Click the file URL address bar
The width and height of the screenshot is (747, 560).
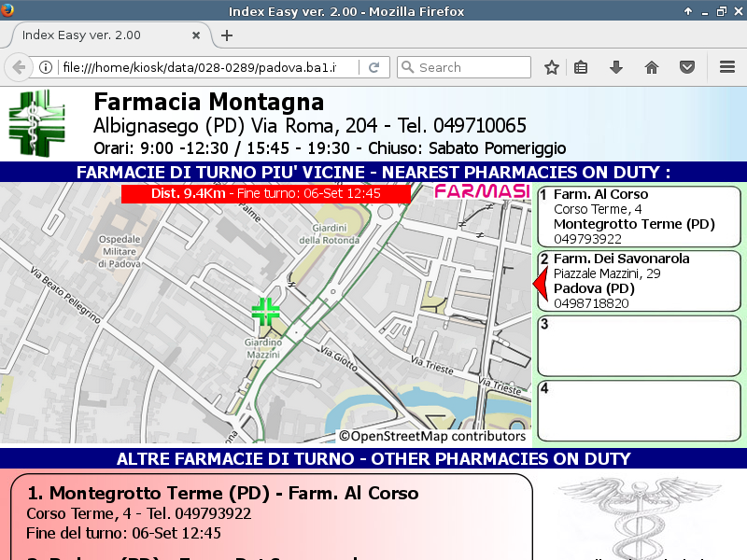(205, 67)
